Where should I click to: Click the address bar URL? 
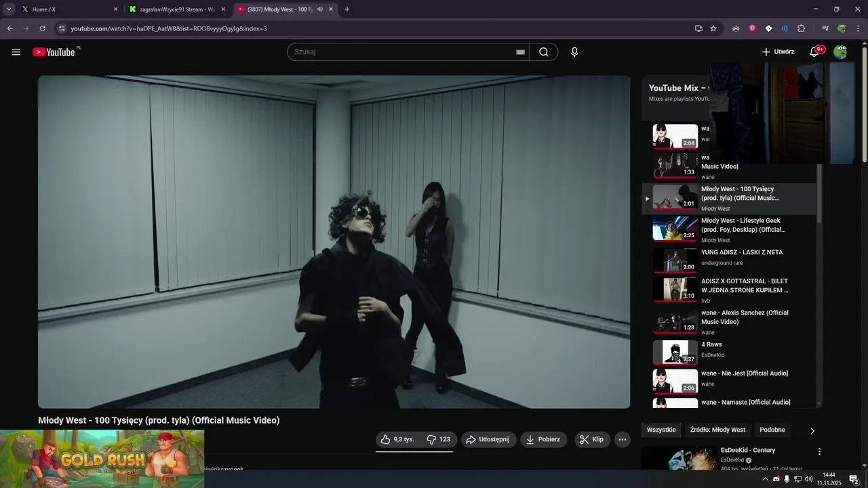(x=169, y=28)
